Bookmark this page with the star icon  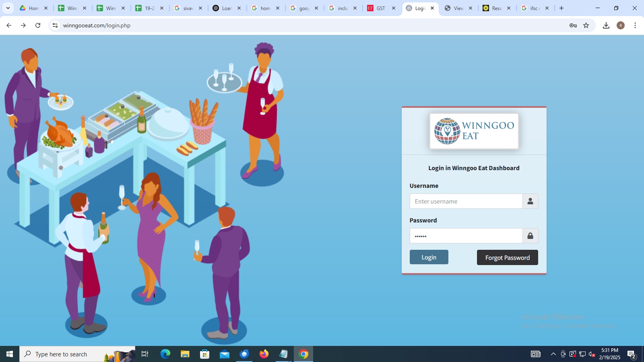point(586,25)
